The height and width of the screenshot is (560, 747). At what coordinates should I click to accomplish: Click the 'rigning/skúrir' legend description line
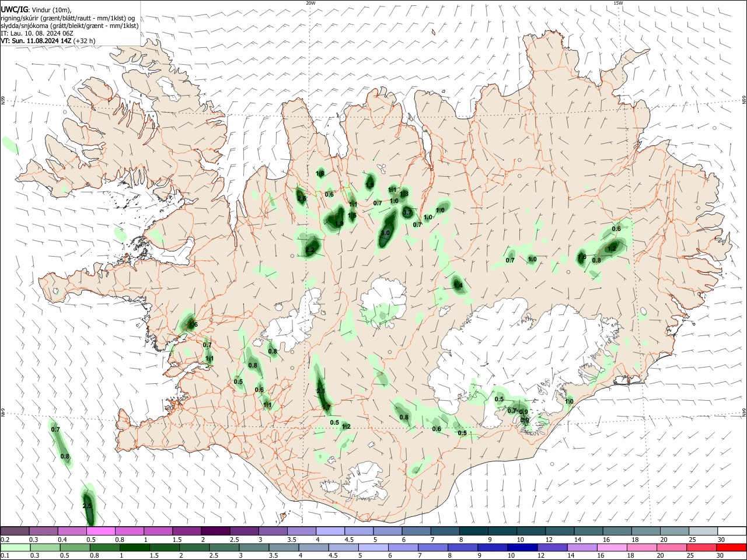(x=68, y=18)
